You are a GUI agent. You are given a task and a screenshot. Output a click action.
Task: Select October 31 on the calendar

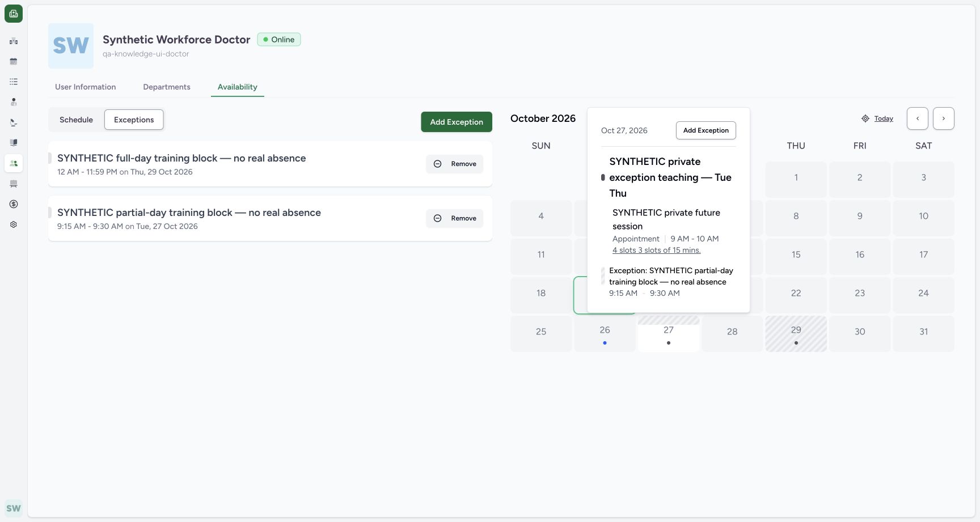pos(924,334)
